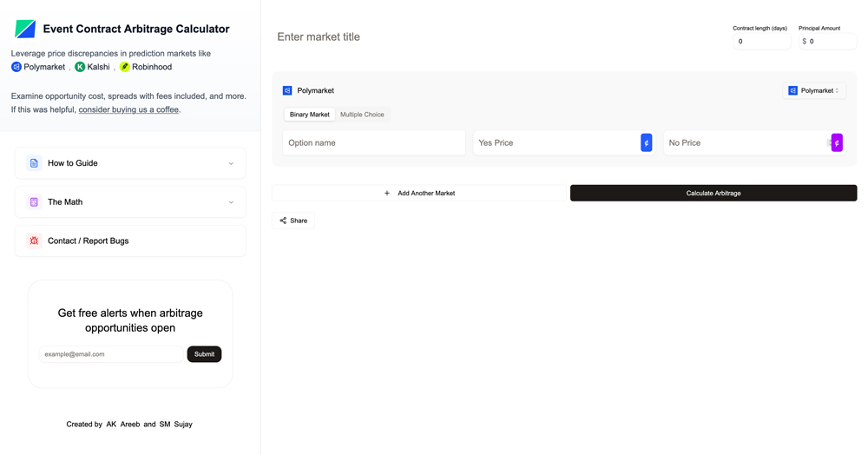Click the purple cents icon in No Price
868x455 pixels.
tap(837, 143)
